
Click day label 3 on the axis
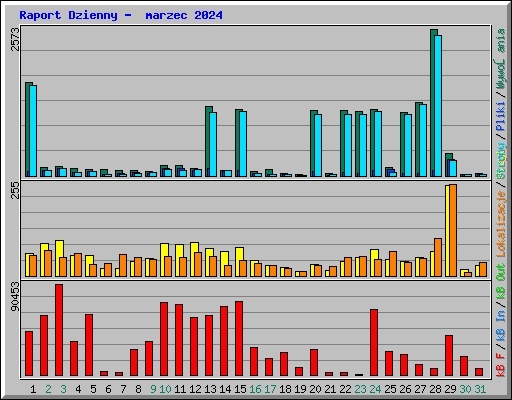(x=63, y=389)
